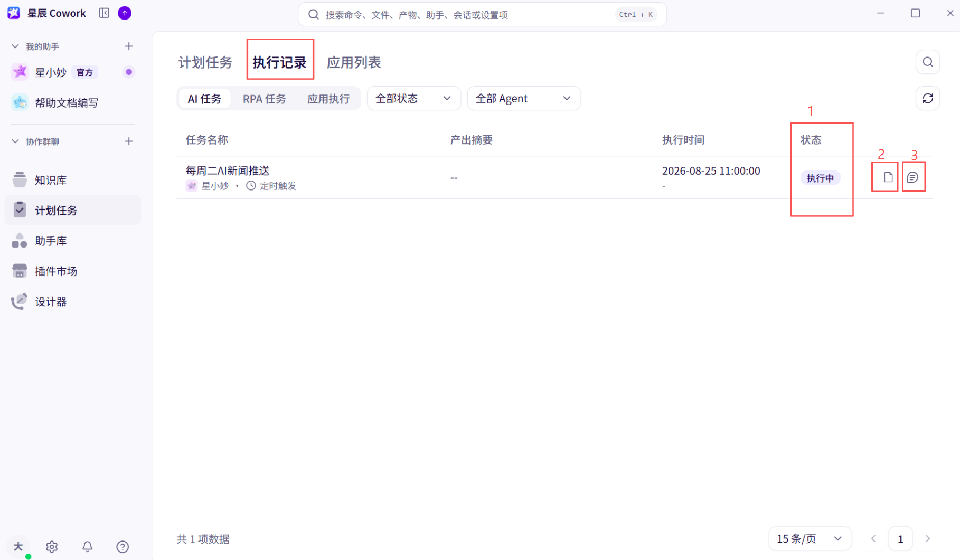Click the user avatar at the sidebar's bottom
This screenshot has width=960, height=560.
pyautogui.click(x=18, y=547)
